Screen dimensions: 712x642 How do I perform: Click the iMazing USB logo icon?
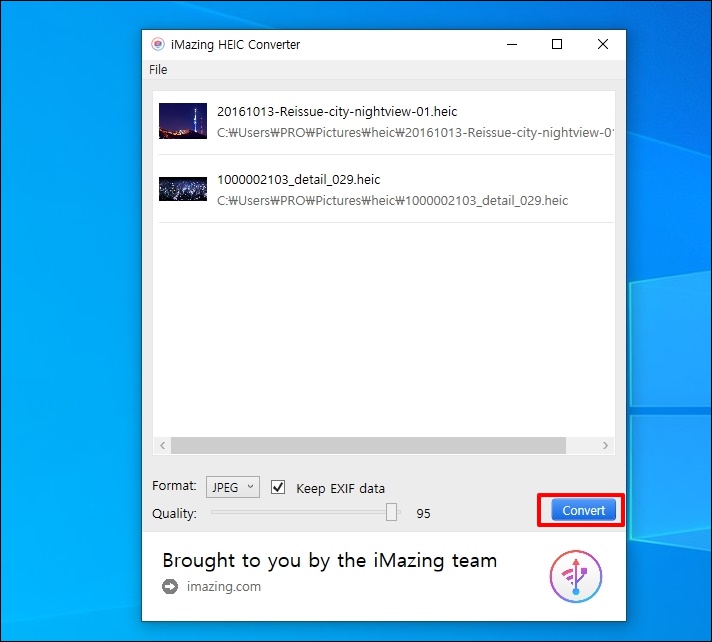pyautogui.click(x=576, y=576)
